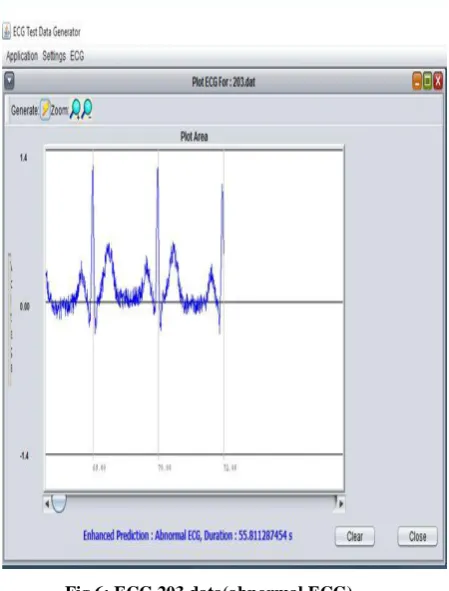Click the scrollbar left arrow
The width and height of the screenshot is (449, 591).
pos(47,504)
